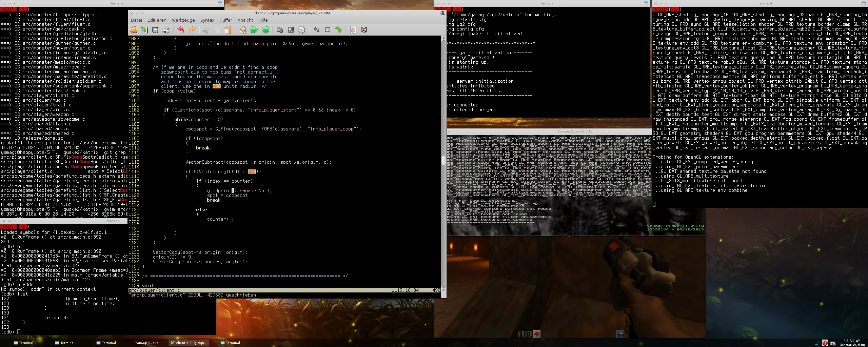Load a session via the folder-gear icon
Viewport: 868px width, 347px height.
pyautogui.click(x=280, y=30)
